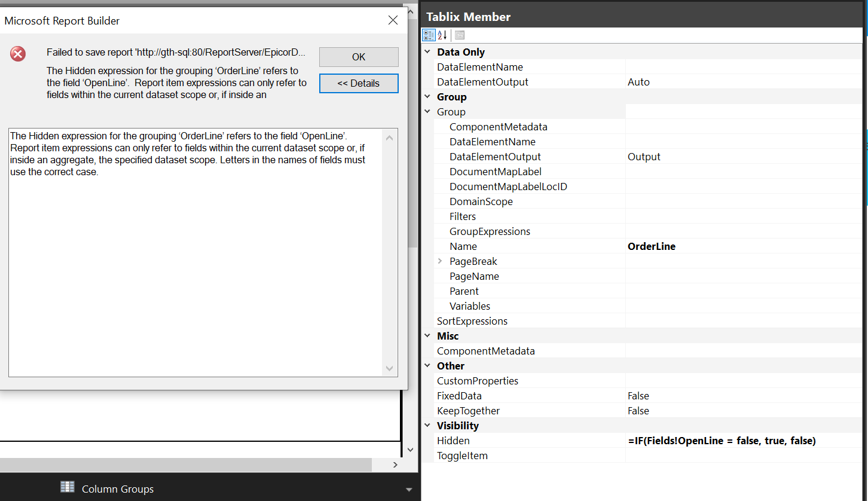Select the DomainScope property row
Screen dimensions: 868x501
[x=649, y=201]
